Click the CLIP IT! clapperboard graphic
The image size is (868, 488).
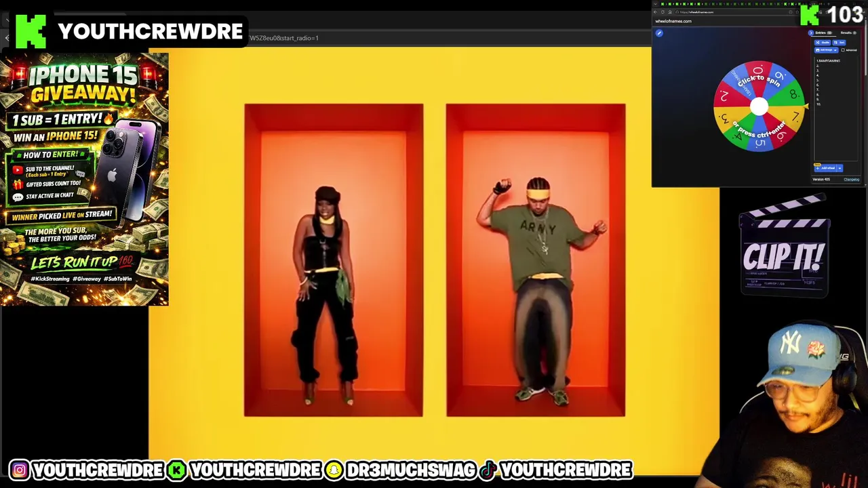784,246
